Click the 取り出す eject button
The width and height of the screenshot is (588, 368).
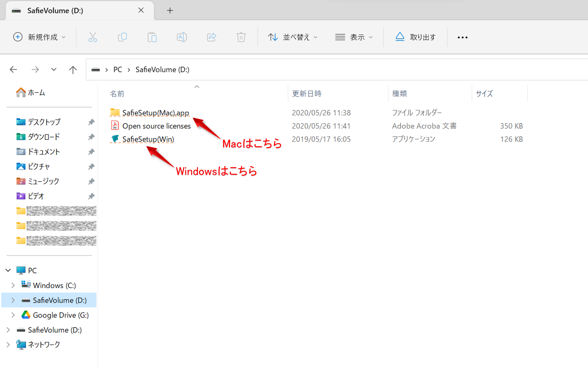tap(415, 37)
